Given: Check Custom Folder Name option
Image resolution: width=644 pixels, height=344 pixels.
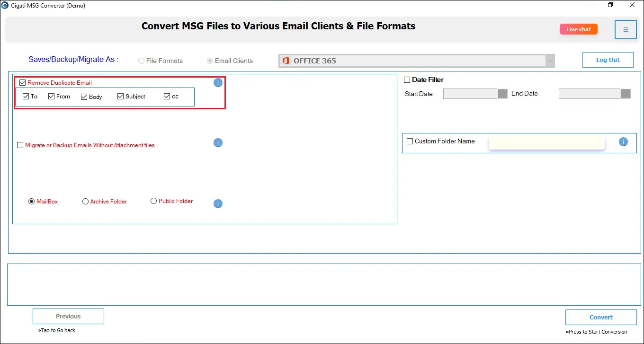Looking at the screenshot, I should (410, 141).
